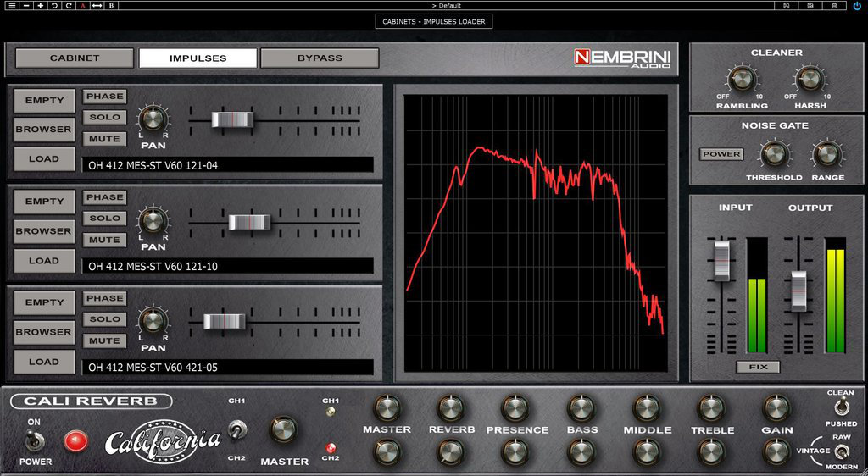Flip the amp ON/POWER toggle switch
Viewport: 868px width, 476px height.
coord(34,440)
